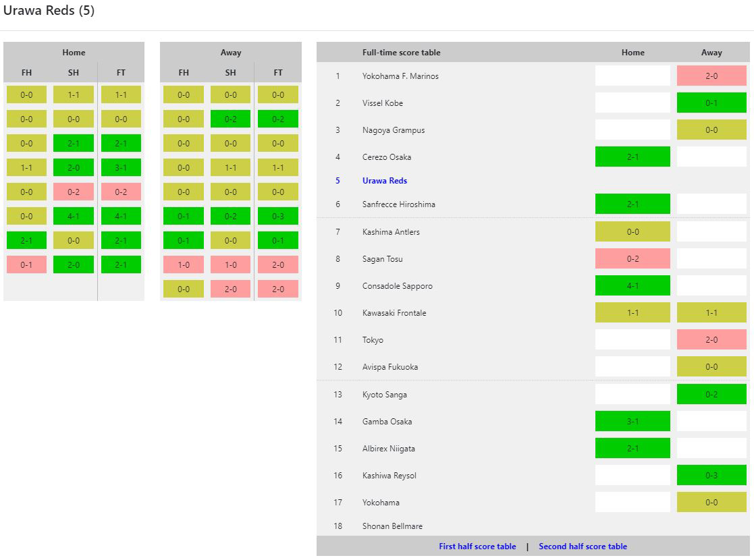
Task: Click the Home panel header on the left
Action: (x=74, y=53)
